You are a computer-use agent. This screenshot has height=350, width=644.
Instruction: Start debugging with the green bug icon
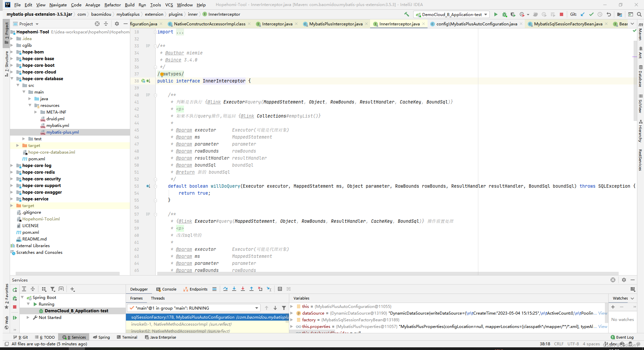504,14
